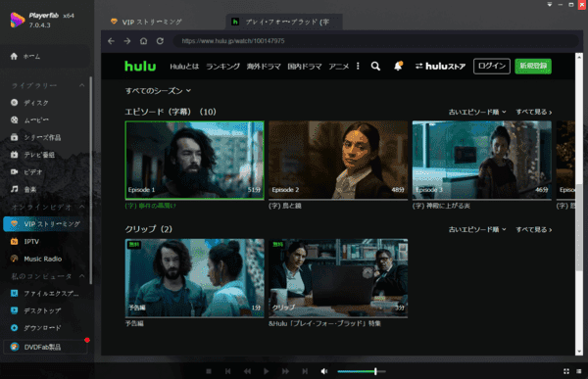Collapse the Library section
The height and width of the screenshot is (379, 588).
click(x=81, y=85)
